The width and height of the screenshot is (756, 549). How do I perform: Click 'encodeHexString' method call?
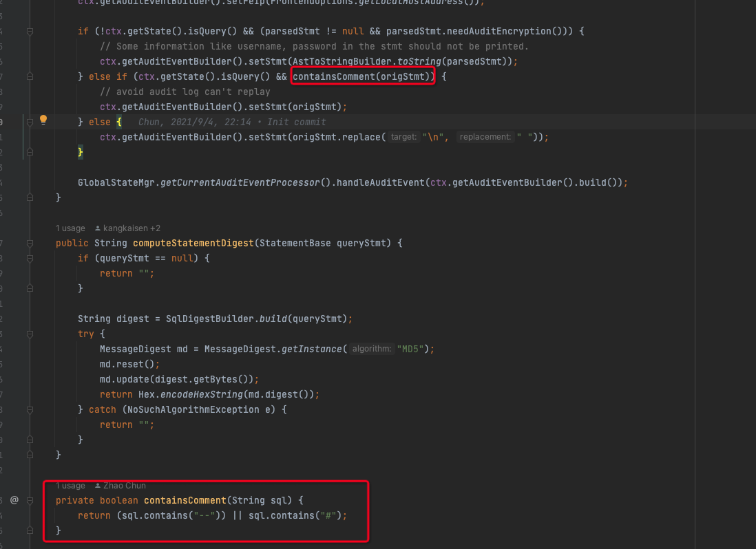(202, 394)
